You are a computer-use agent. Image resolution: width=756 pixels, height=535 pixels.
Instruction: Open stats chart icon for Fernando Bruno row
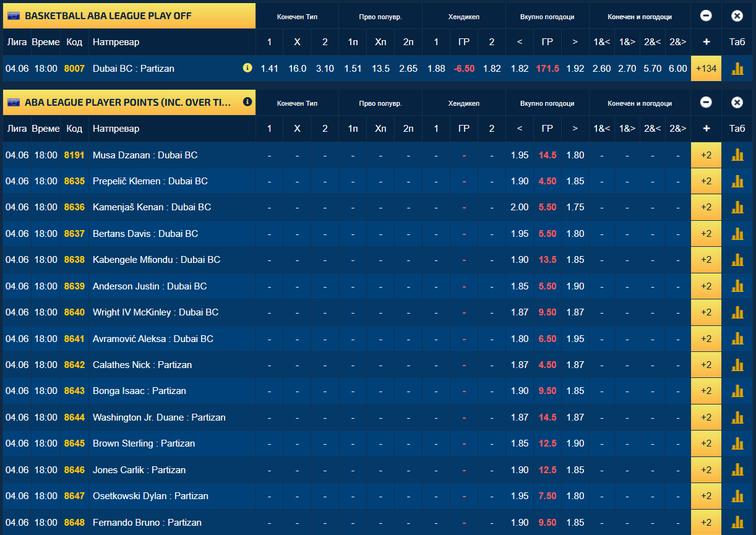737,523
